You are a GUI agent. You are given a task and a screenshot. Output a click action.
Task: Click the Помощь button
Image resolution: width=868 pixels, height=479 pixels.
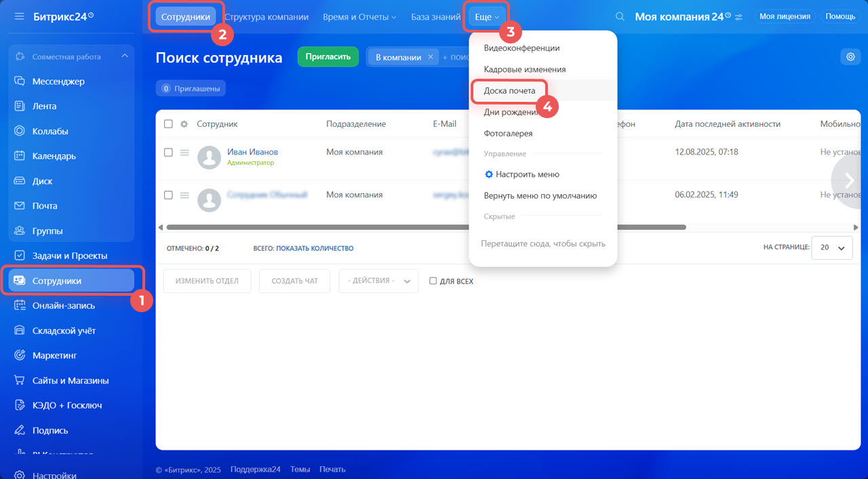(840, 16)
